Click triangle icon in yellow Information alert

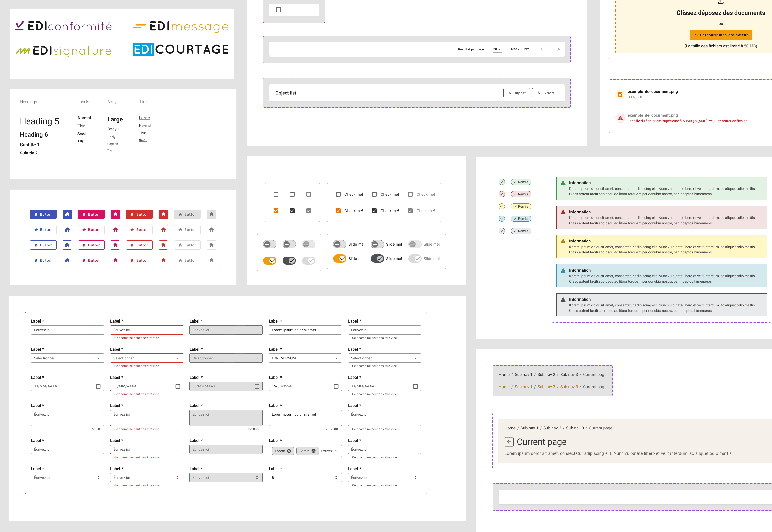[x=563, y=241]
